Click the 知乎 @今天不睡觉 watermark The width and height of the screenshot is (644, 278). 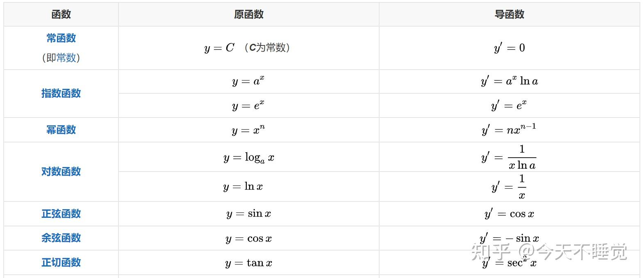coord(549,251)
